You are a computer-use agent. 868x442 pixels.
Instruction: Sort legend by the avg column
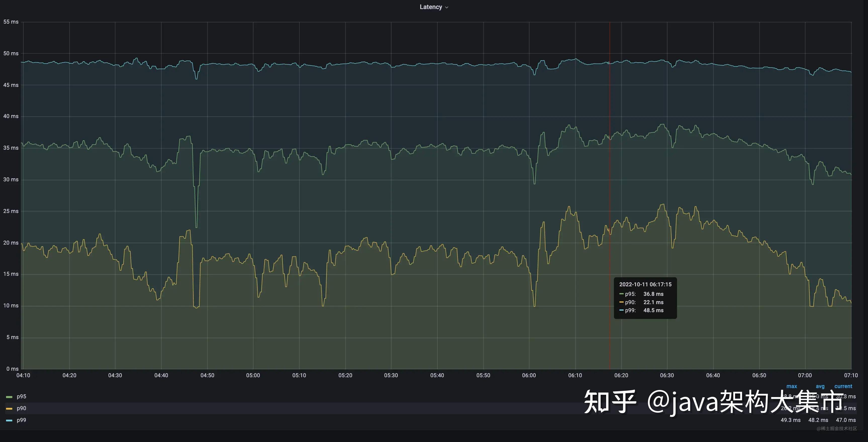click(x=820, y=386)
